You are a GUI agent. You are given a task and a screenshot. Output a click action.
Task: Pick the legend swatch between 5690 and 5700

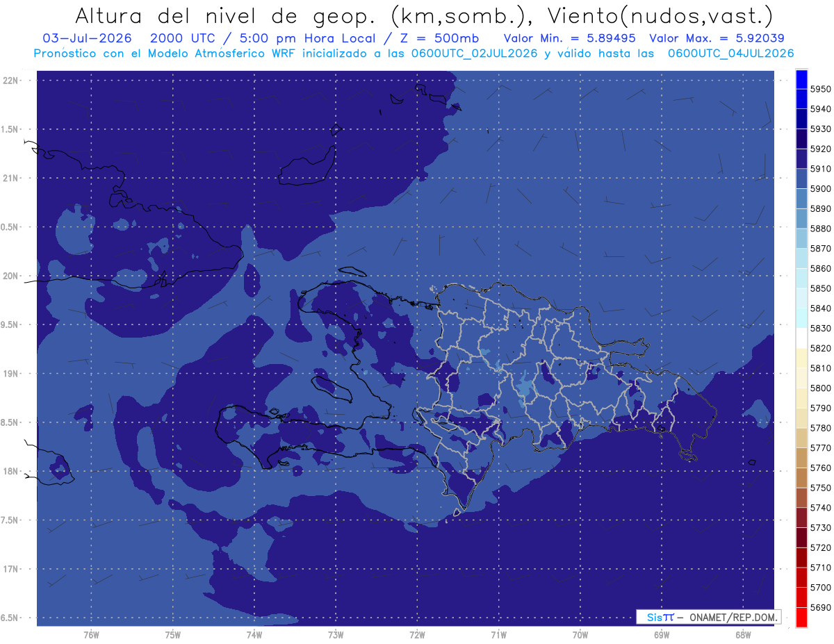coord(801,597)
